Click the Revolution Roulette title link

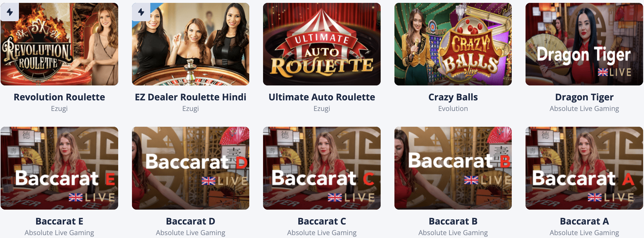[x=59, y=97]
